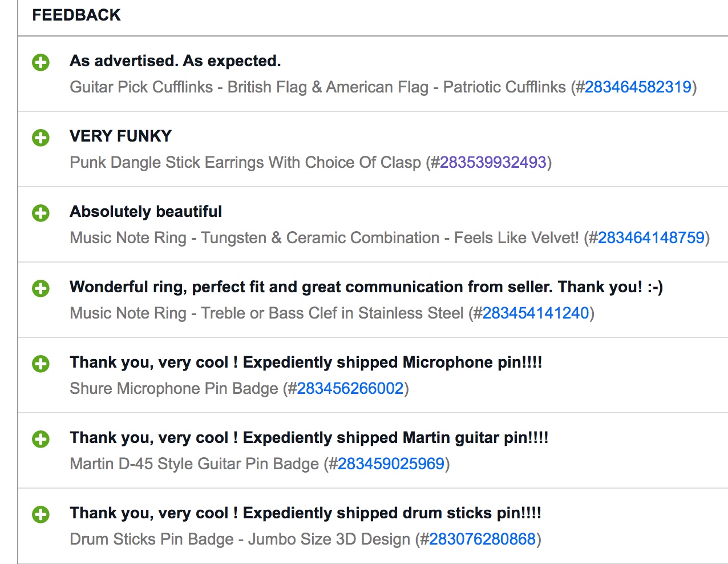This screenshot has height=564, width=728.
Task: Open Drum Sticks item link 283076280868
Action: pos(482,539)
